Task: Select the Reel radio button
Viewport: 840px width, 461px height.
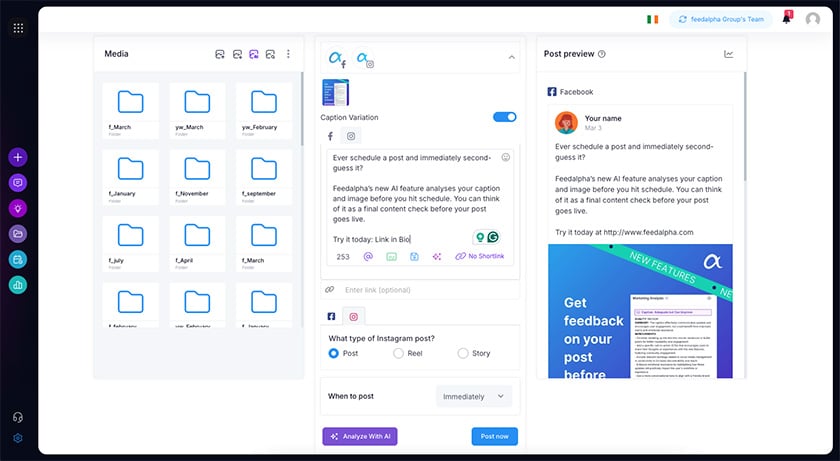Action: (398, 353)
